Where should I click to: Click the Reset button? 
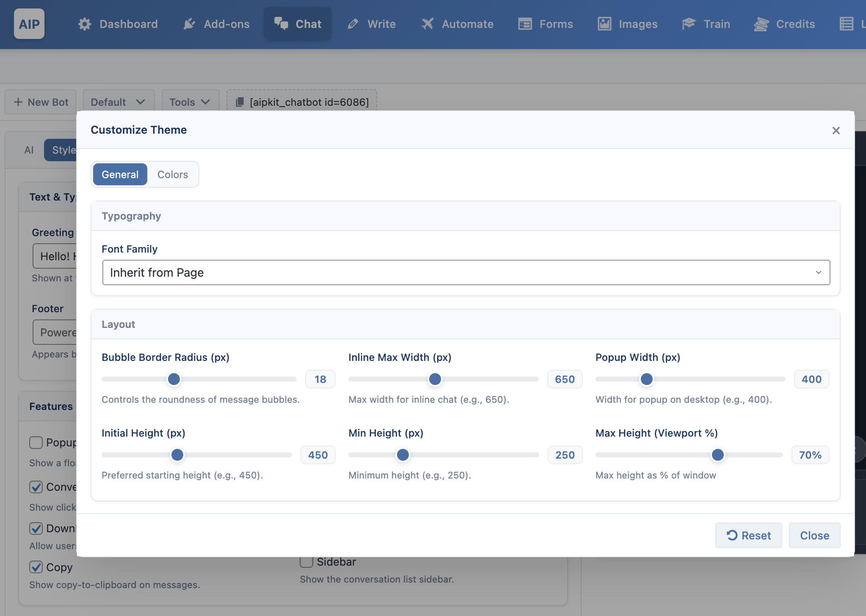(x=748, y=535)
